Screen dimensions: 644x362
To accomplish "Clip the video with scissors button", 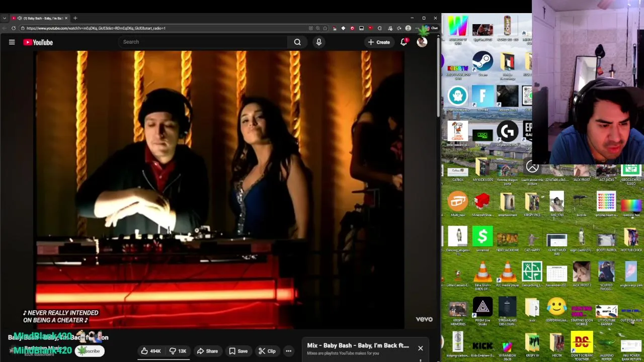I will coord(267,351).
